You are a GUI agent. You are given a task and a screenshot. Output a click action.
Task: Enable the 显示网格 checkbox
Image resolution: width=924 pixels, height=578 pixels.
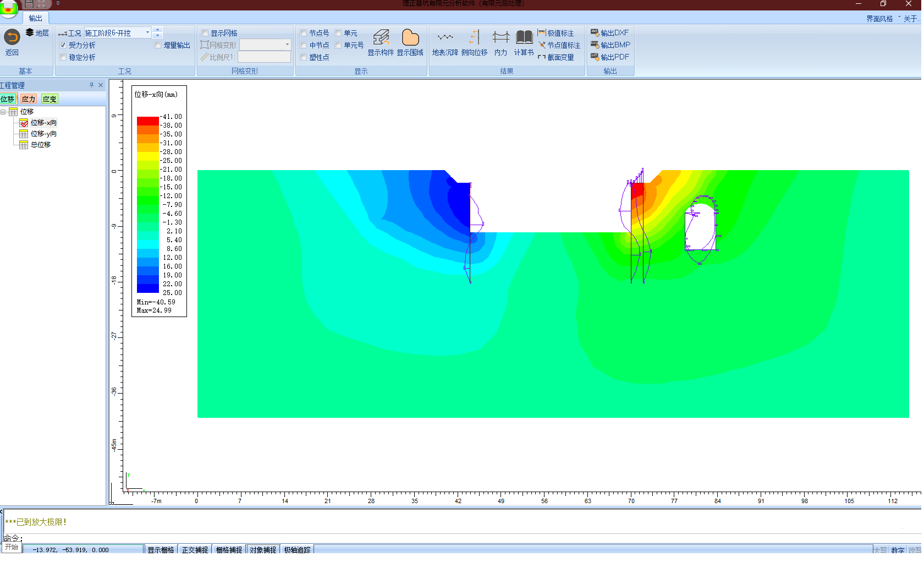[x=205, y=33]
